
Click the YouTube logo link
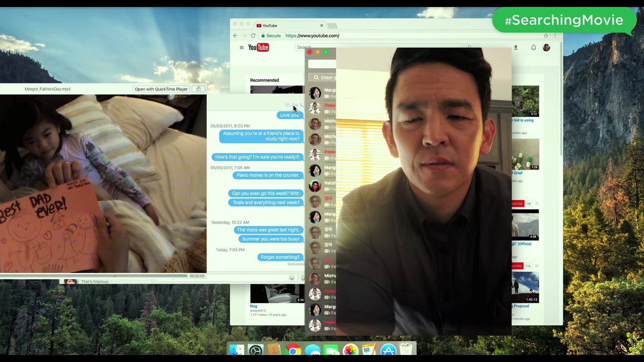259,48
